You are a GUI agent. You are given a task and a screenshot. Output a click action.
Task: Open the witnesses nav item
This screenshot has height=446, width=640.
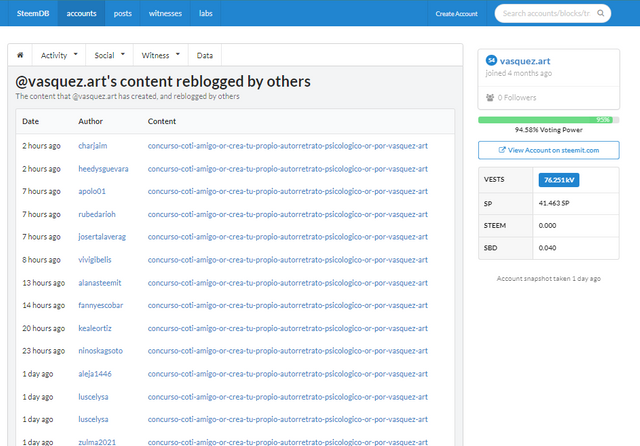coord(165,13)
